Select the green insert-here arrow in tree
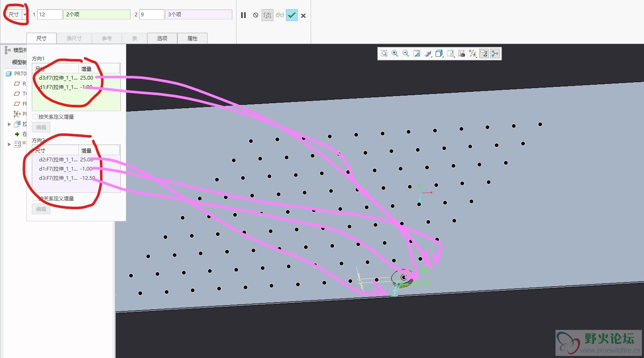This screenshot has height=358, width=644. tap(17, 134)
